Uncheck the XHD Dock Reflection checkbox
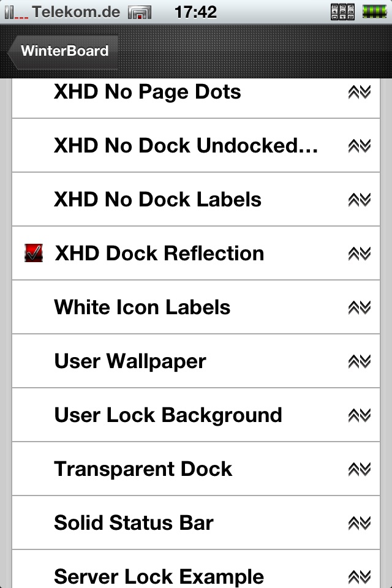The image size is (392, 588). pos(33,254)
